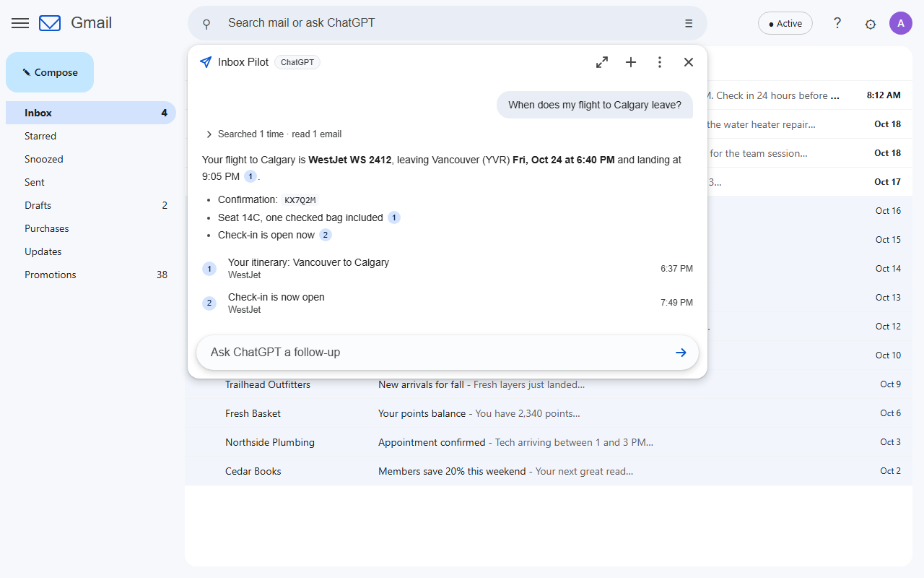Screen dimensions: 924x578
Task: Open search filter options icon
Action: click(688, 23)
